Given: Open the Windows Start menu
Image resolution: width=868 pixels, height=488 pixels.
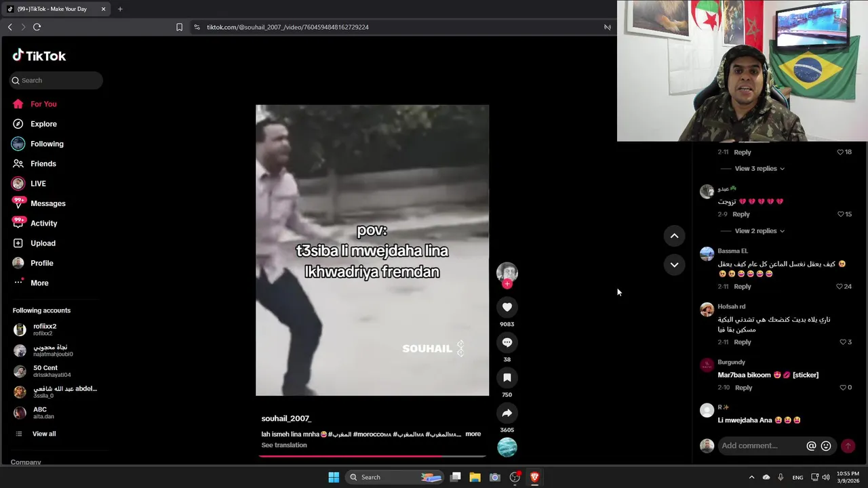Looking at the screenshot, I should (x=334, y=477).
